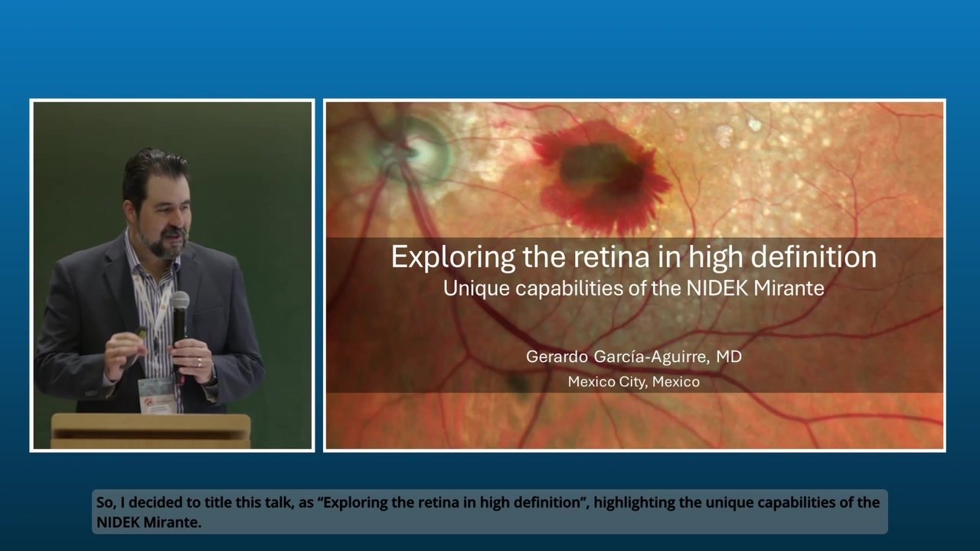Click the 'Mexico City, Mexico' text

point(633,381)
